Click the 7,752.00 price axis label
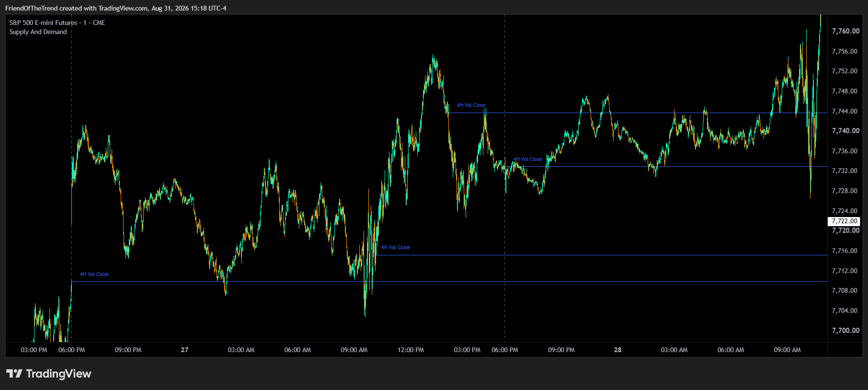This screenshot has height=390, width=868. tap(845, 71)
